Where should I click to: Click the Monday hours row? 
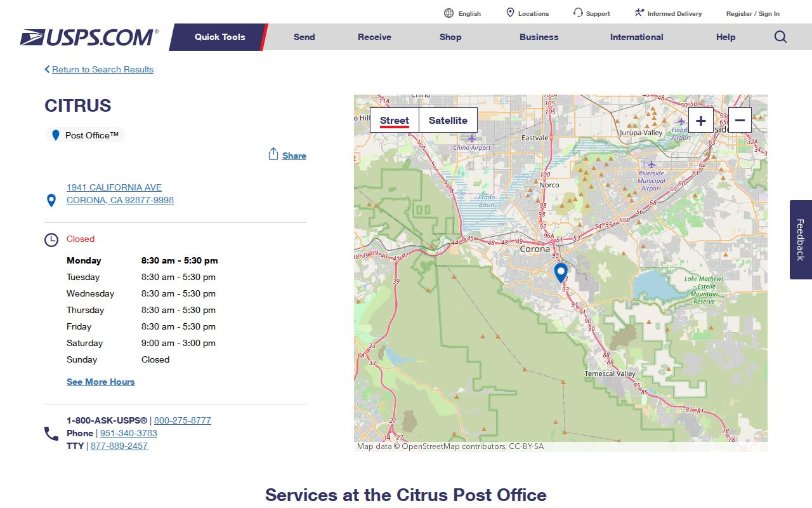point(142,260)
